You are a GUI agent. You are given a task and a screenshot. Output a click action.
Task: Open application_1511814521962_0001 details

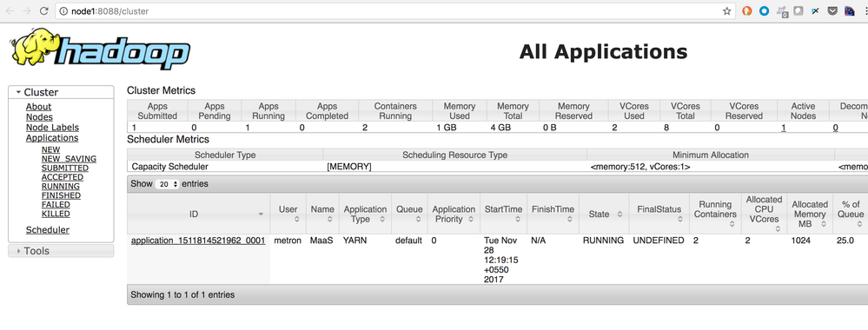tap(197, 241)
